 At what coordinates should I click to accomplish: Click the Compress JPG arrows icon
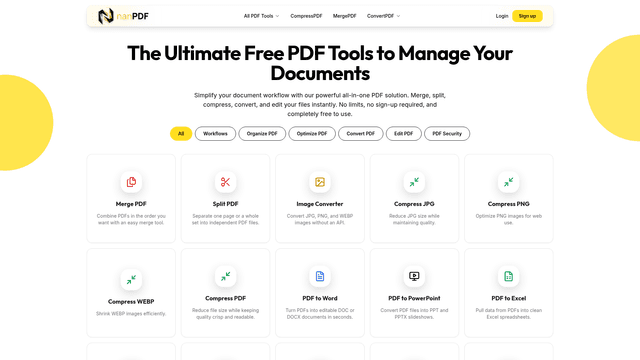(414, 182)
